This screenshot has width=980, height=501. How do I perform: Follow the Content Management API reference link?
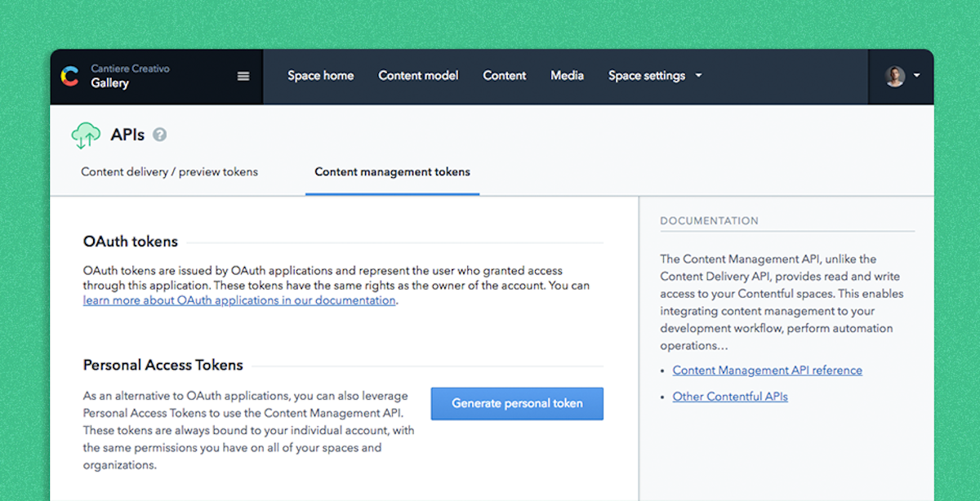click(x=767, y=370)
